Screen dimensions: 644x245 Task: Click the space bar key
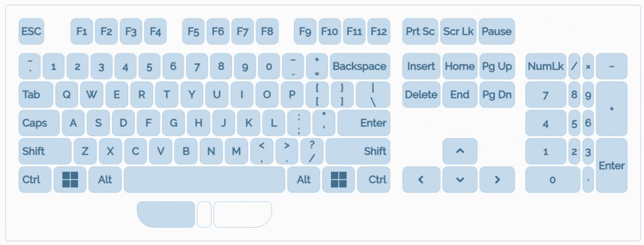point(204,179)
